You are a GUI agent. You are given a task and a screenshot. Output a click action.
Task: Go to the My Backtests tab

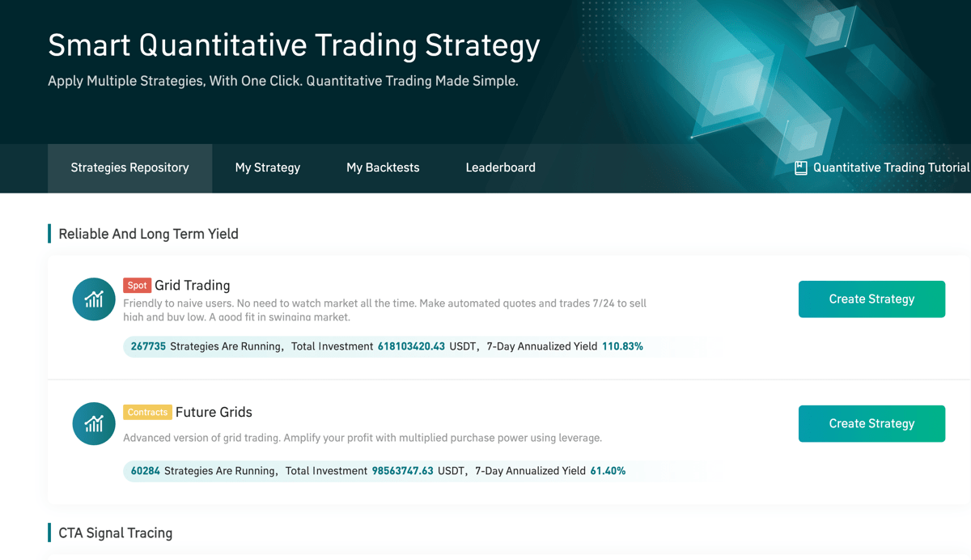tap(383, 168)
